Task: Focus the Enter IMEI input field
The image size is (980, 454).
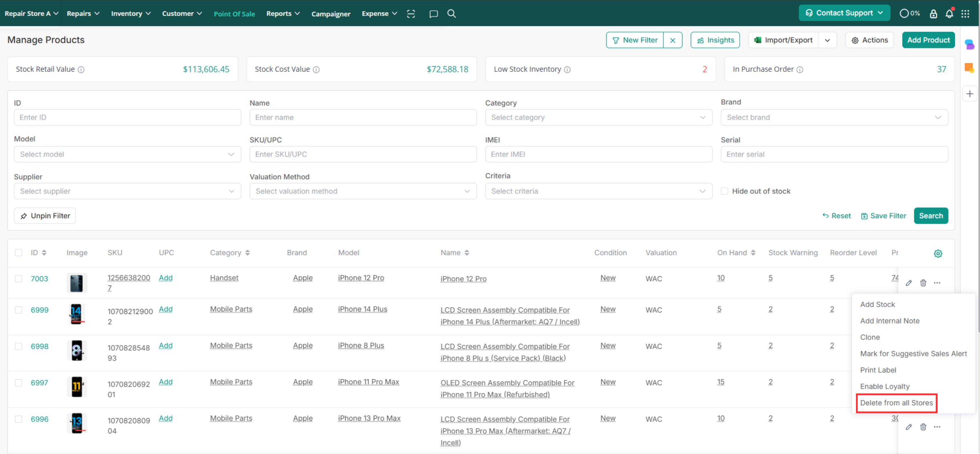Action: [598, 154]
